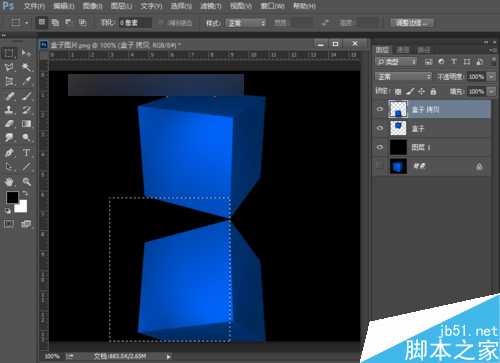500x363 pixels.
Task: Select the Zoom tool in toolbox
Action: pyautogui.click(x=26, y=182)
